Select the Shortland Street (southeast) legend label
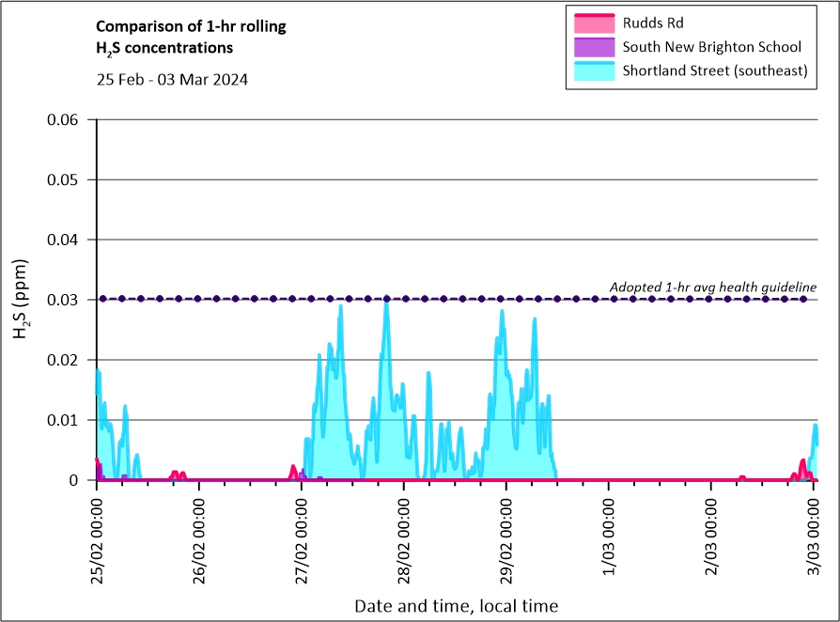This screenshot has width=840, height=622. pos(715,70)
